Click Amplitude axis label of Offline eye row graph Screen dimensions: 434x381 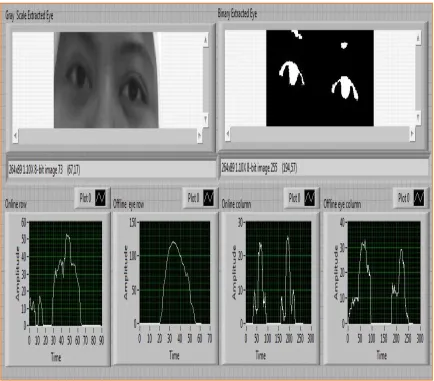point(126,273)
